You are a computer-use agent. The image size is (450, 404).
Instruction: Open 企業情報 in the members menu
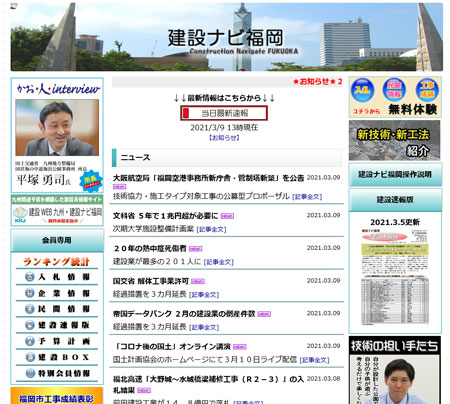(x=57, y=293)
